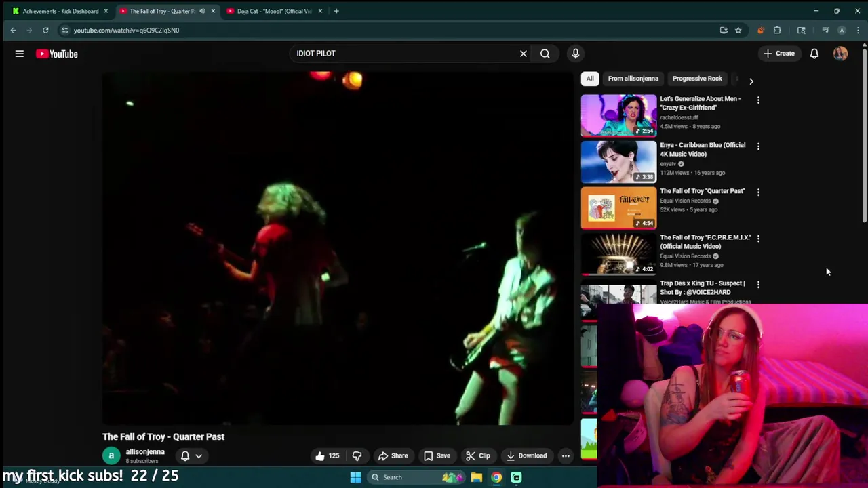Image resolution: width=868 pixels, height=488 pixels.
Task: Open the browser extensions puzzle icon
Action: click(777, 30)
